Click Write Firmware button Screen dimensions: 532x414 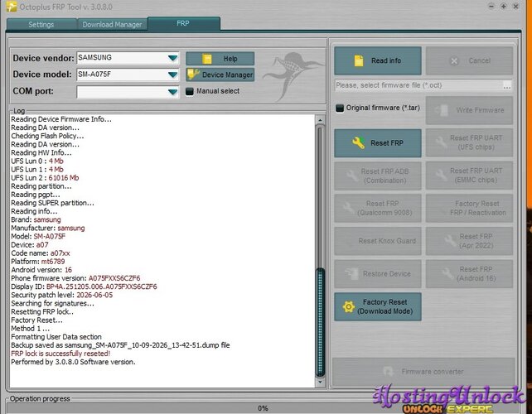pyautogui.click(x=469, y=110)
